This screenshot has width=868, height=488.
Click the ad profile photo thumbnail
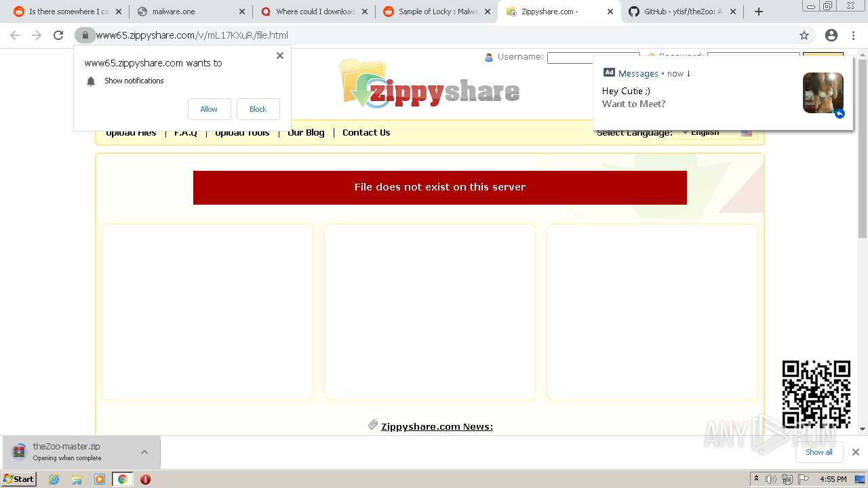(823, 93)
